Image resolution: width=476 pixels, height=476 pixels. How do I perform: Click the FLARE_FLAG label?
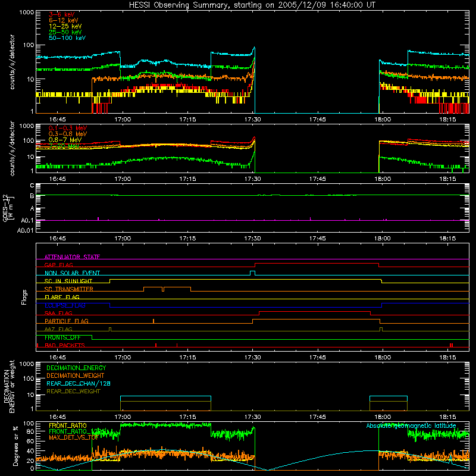pos(62,297)
